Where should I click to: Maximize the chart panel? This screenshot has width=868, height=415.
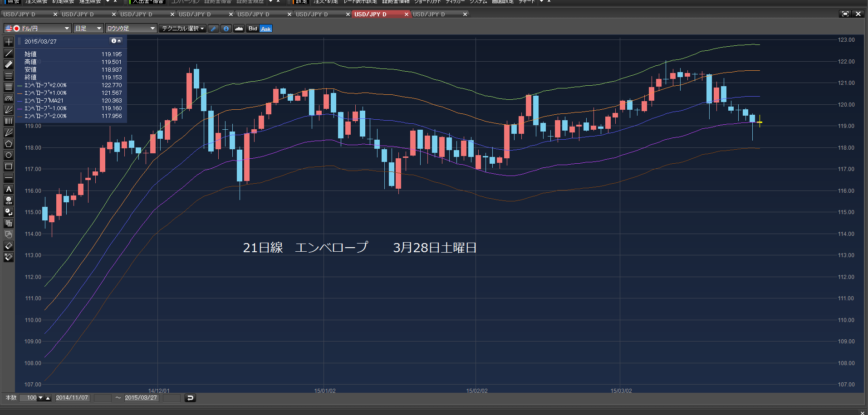pyautogui.click(x=845, y=14)
